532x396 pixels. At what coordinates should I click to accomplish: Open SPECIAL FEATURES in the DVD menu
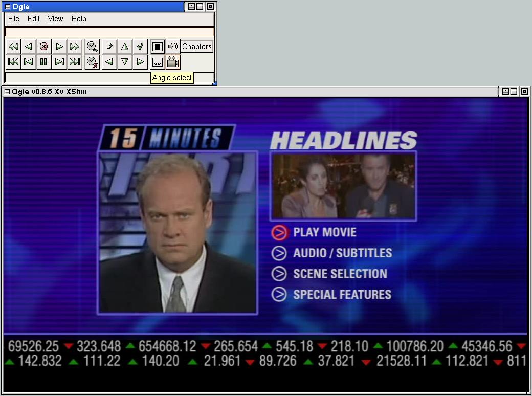point(331,295)
